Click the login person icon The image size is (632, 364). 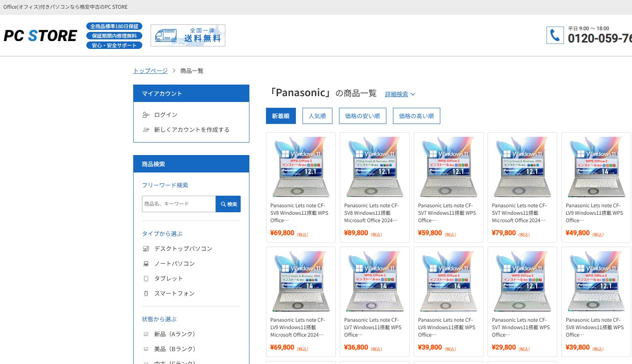(x=146, y=115)
